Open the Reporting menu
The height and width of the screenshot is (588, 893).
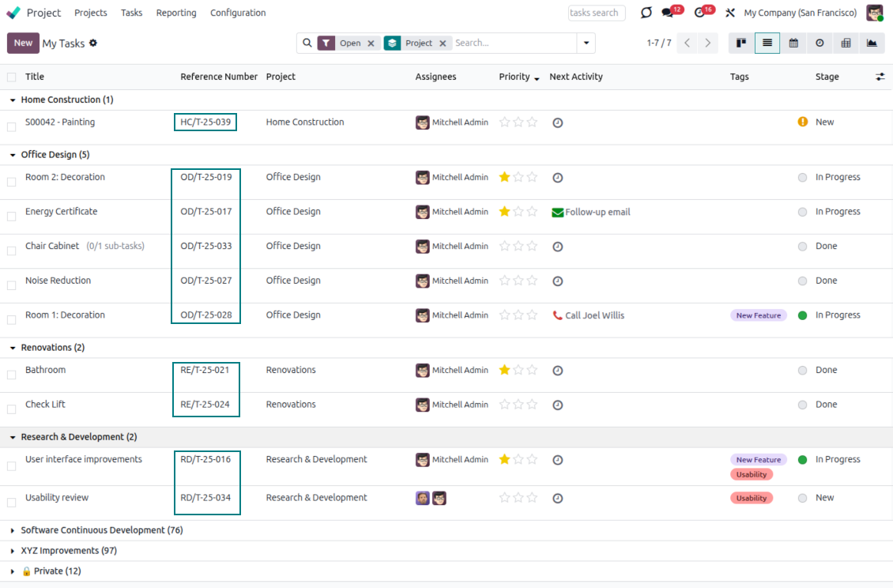pyautogui.click(x=176, y=13)
